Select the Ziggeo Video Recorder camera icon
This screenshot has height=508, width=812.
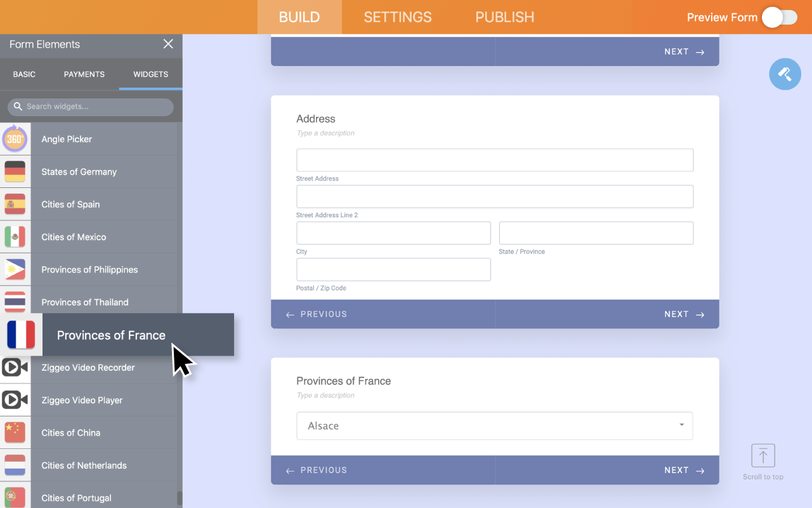15,368
